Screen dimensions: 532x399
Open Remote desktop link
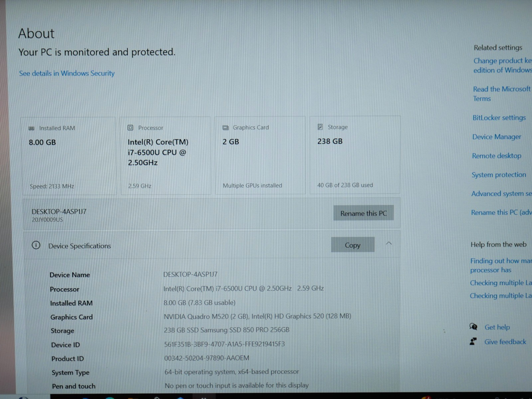pos(496,156)
